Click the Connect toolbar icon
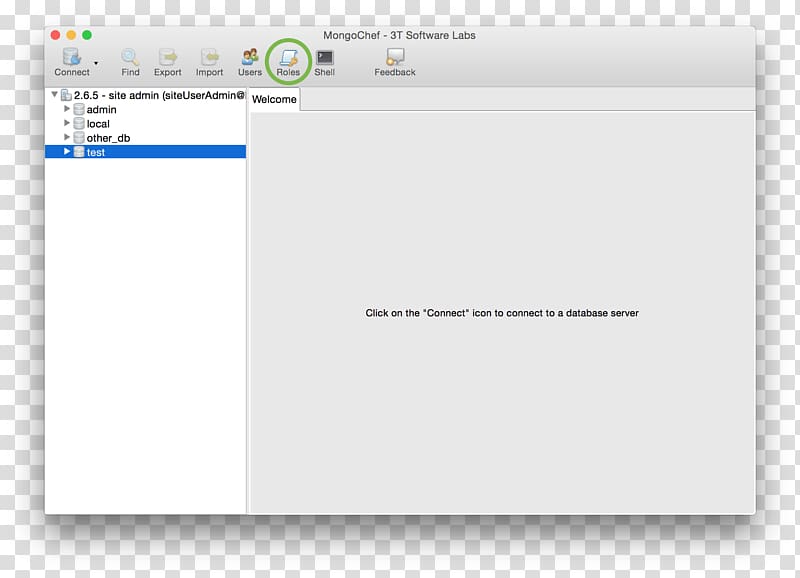This screenshot has height=578, width=800. (x=72, y=62)
